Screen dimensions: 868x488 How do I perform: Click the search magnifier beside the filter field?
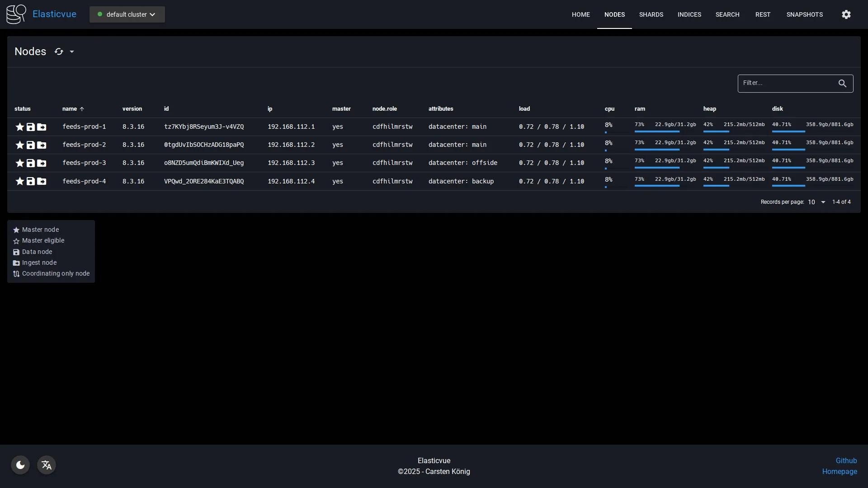click(842, 84)
